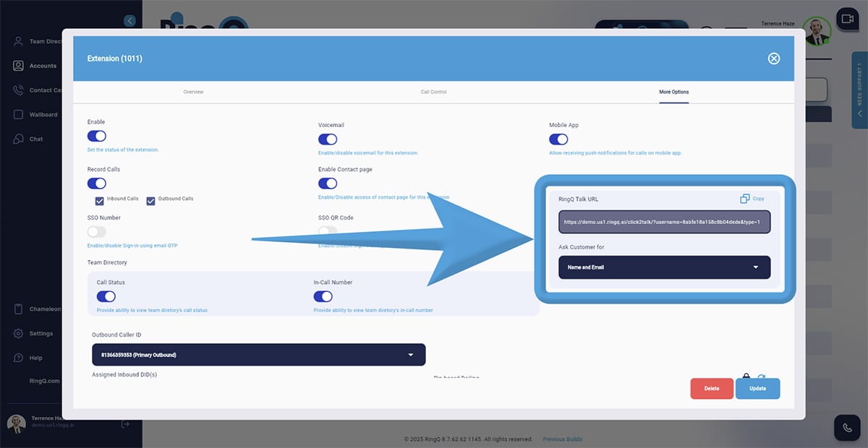This screenshot has width=868, height=448.
Task: Switch to the Call Control tab
Action: point(433,92)
